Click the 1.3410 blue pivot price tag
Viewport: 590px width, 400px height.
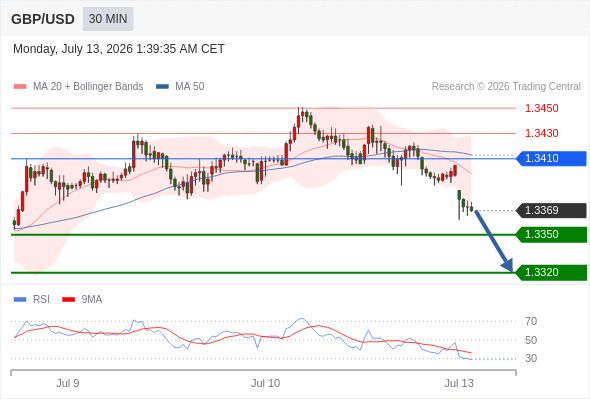point(551,158)
